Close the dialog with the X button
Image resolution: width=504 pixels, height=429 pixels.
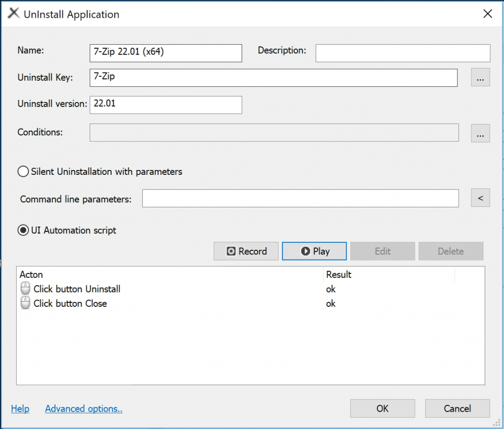click(488, 13)
